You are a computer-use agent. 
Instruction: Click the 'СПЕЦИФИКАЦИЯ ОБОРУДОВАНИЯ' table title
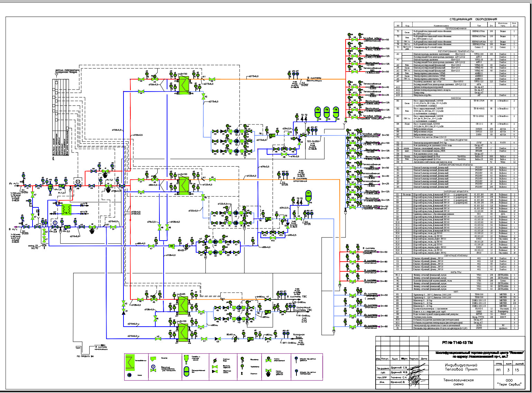(x=473, y=19)
